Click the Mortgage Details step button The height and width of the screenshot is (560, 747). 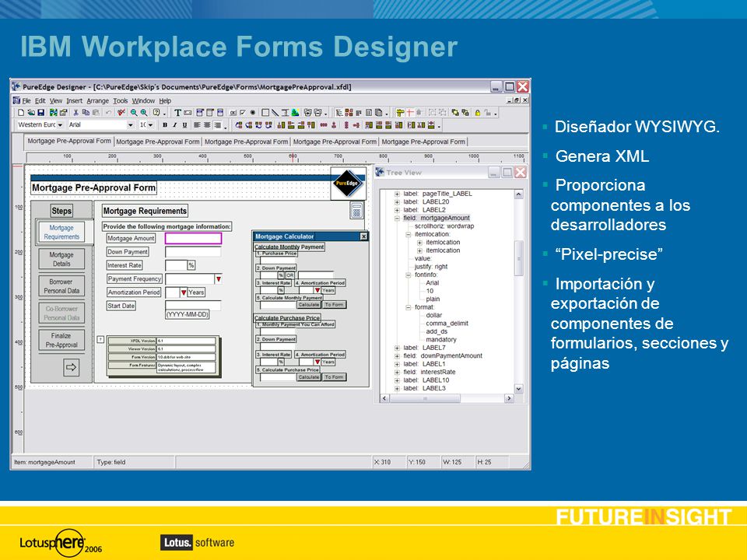pyautogui.click(x=61, y=259)
